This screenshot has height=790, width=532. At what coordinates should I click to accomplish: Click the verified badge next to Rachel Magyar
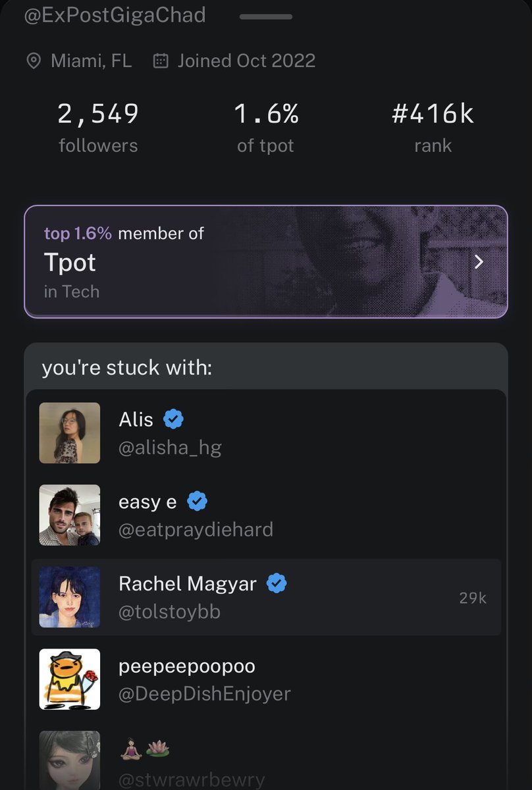[x=277, y=583]
